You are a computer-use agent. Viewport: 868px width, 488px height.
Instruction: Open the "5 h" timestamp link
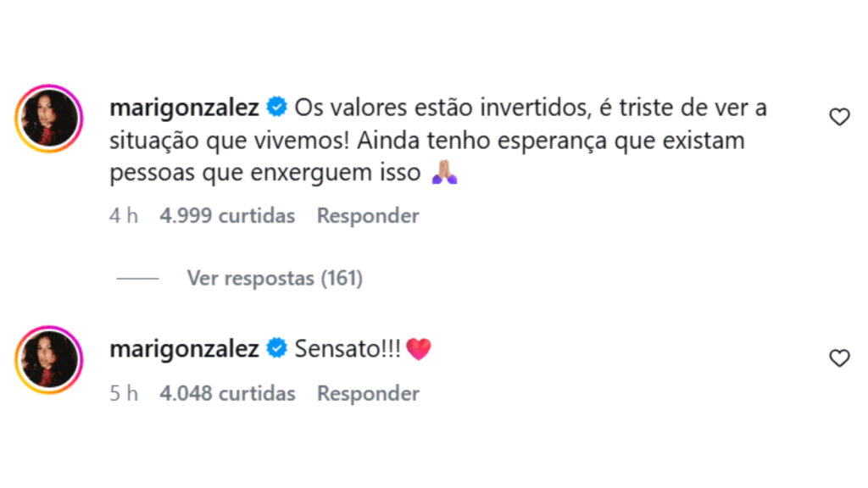point(124,394)
